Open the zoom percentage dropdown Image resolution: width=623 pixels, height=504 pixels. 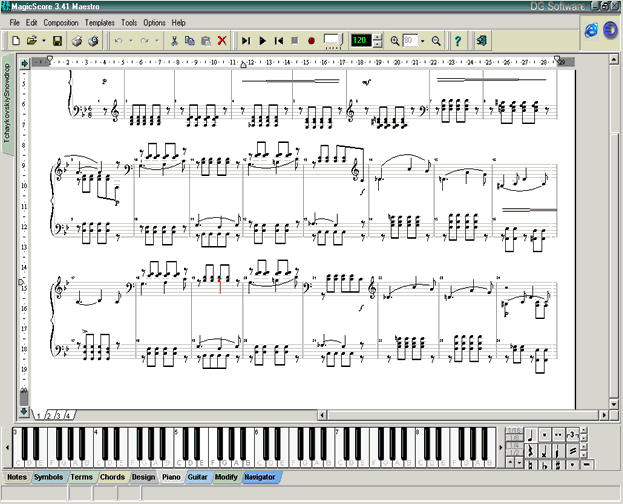click(x=422, y=41)
